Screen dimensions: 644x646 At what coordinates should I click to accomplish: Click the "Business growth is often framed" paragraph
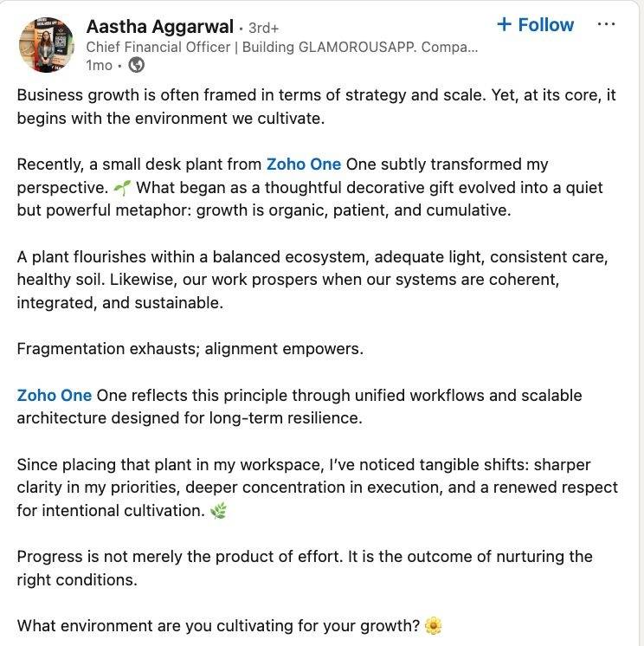316,107
